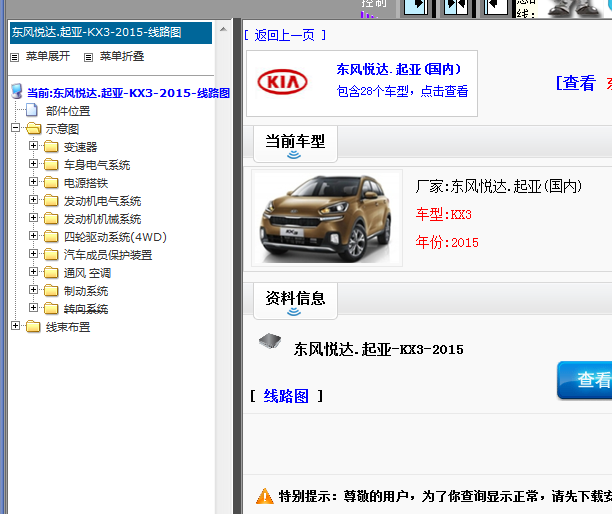Click the document icon beside 部件位置
Image resolution: width=612 pixels, height=514 pixels.
[32, 110]
